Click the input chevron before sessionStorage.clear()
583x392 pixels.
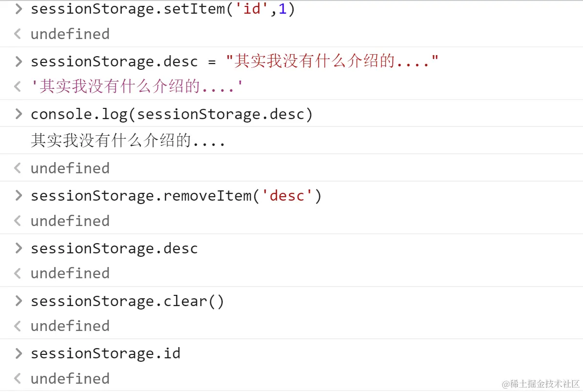coord(19,301)
